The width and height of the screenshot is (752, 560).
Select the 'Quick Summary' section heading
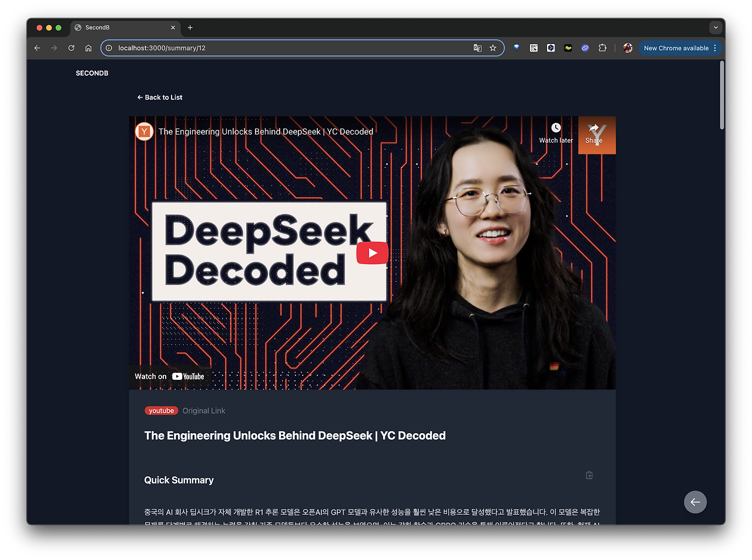[179, 480]
